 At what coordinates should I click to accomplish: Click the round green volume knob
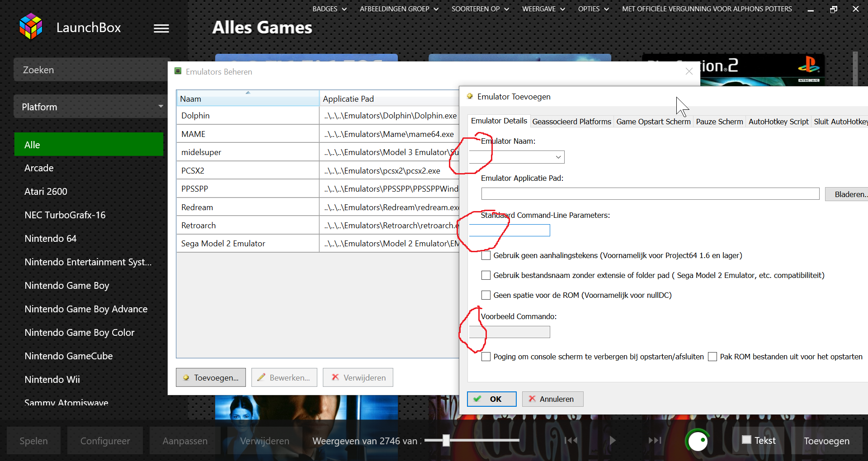[x=698, y=441]
